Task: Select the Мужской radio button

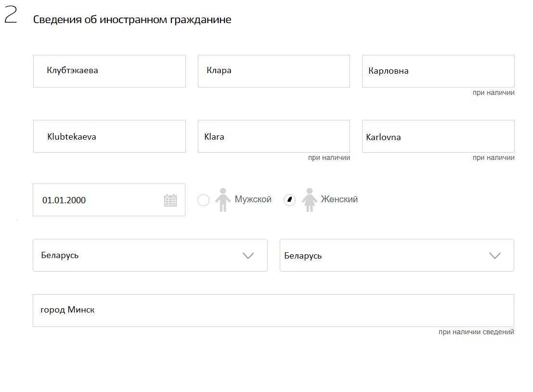Action: click(x=204, y=200)
